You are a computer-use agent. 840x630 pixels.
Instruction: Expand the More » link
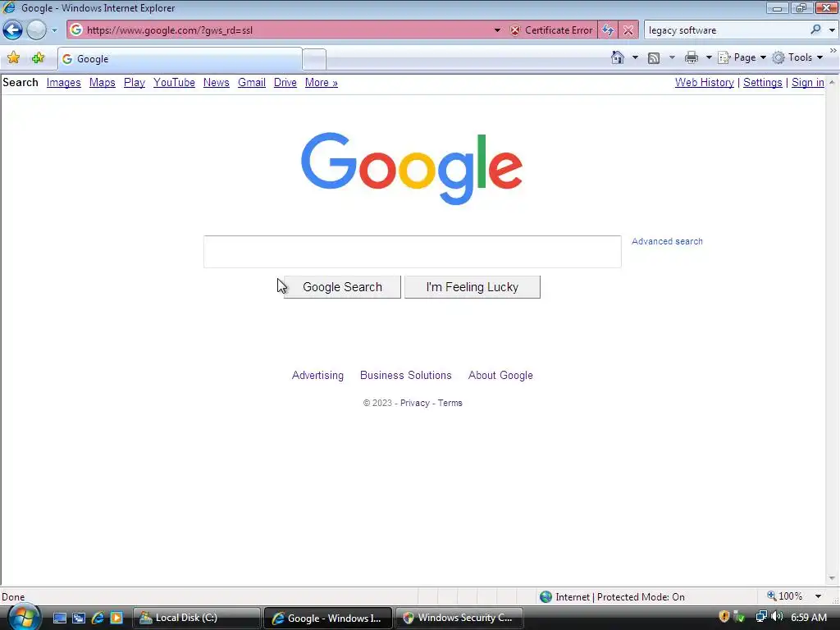322,83
